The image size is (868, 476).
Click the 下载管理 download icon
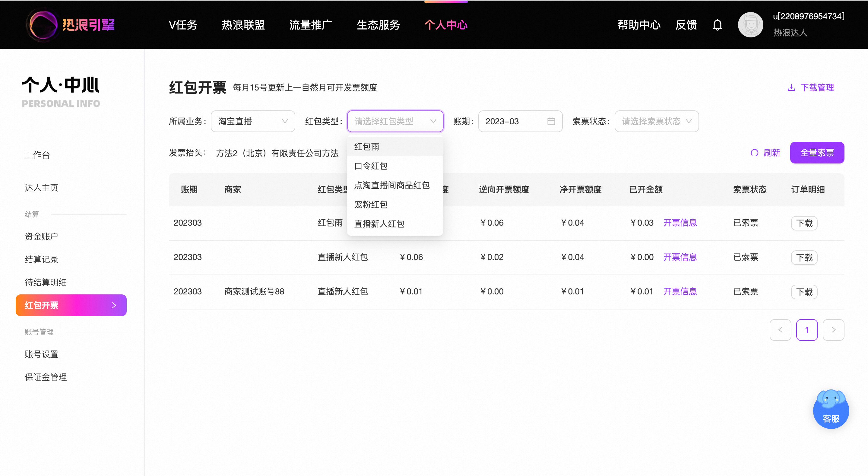point(791,88)
